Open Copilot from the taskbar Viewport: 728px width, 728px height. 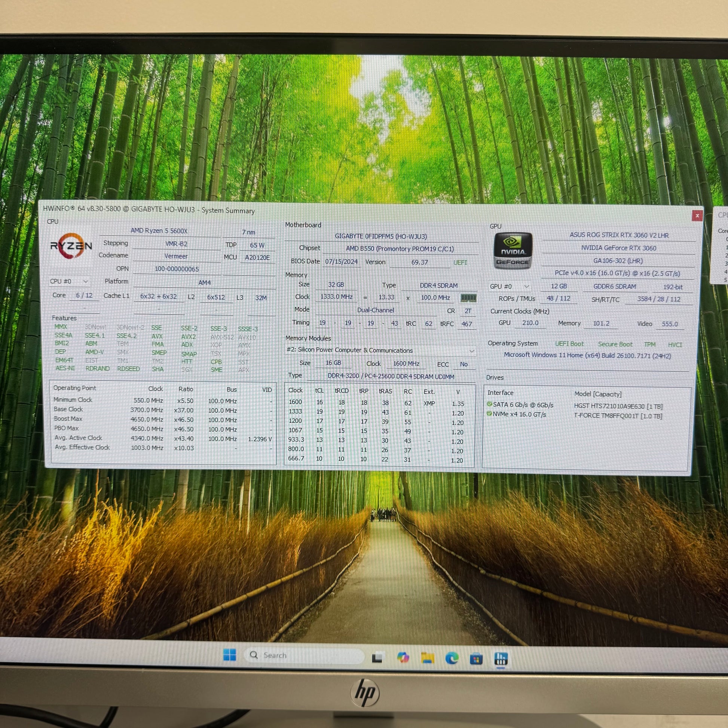(x=403, y=658)
